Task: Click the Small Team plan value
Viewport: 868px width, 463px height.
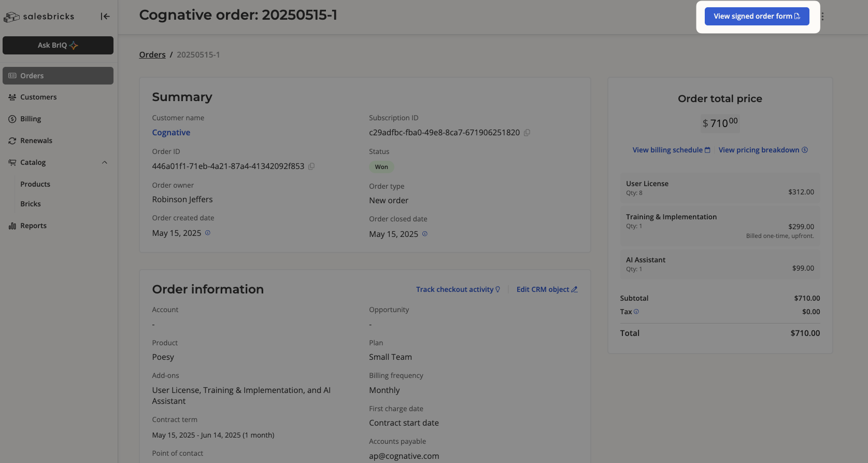Action: [x=390, y=357]
